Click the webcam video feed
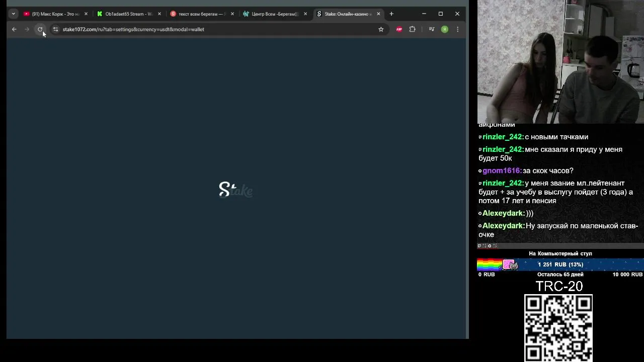The width and height of the screenshot is (644, 362). 560,61
